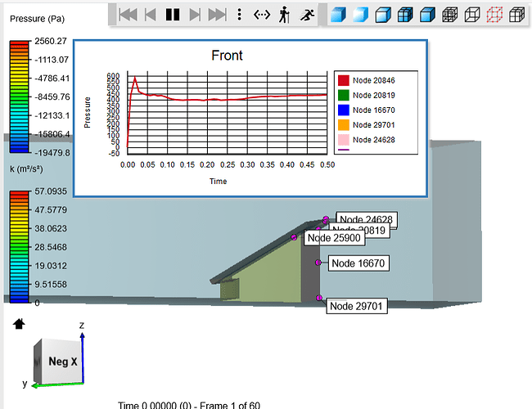Step forward one animation frame
The width and height of the screenshot is (532, 409).
click(194, 14)
